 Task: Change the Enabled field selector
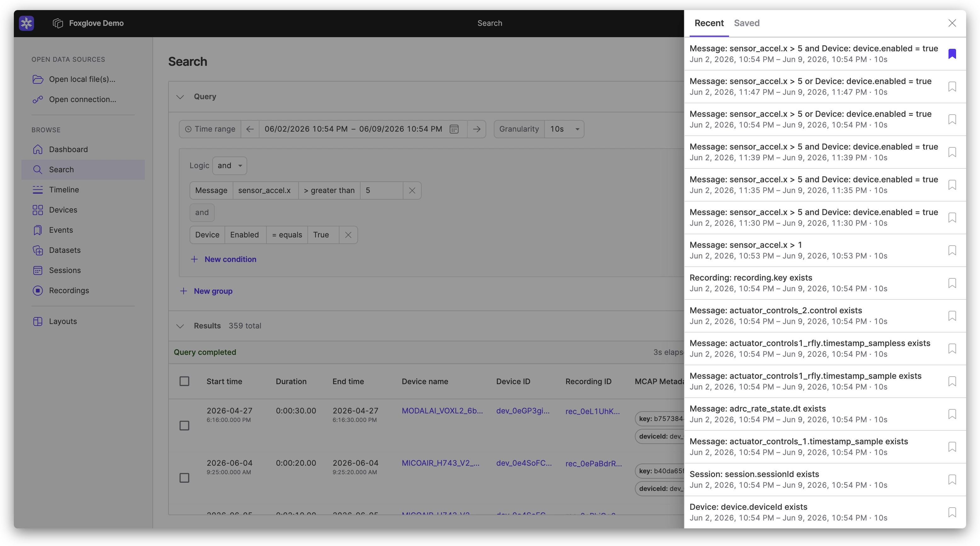(245, 235)
